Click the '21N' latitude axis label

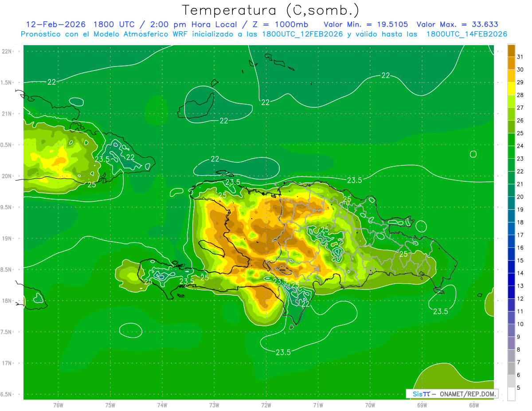pos(7,114)
